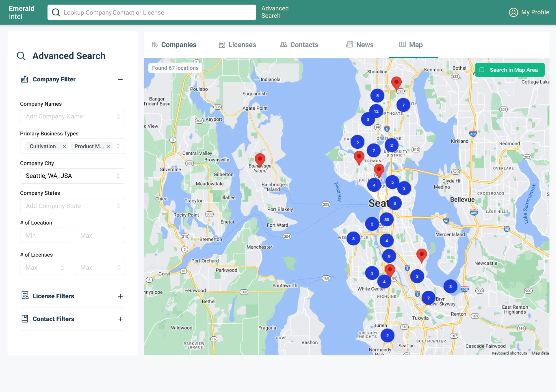
Task: Expand the License Filters section
Action: point(120,296)
